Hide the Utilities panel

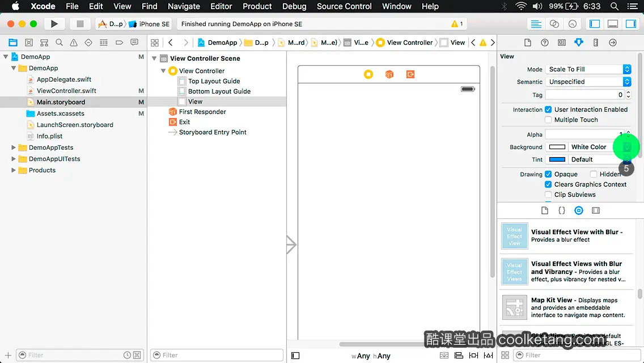[631, 24]
